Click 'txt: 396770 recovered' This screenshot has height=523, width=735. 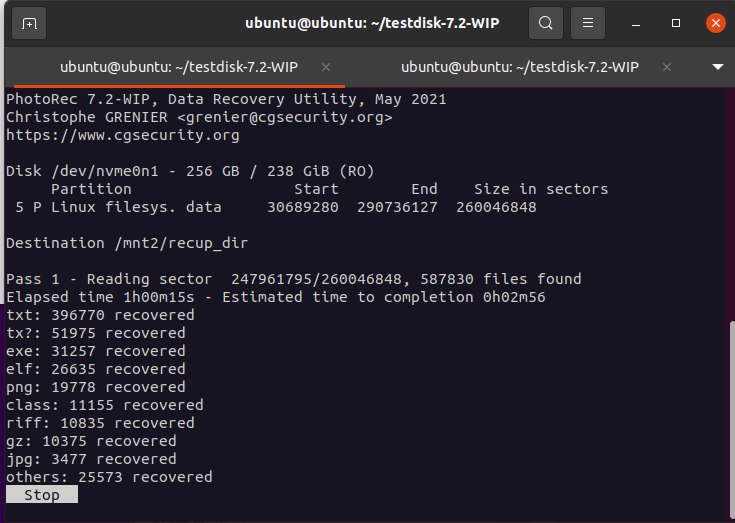click(x=100, y=315)
